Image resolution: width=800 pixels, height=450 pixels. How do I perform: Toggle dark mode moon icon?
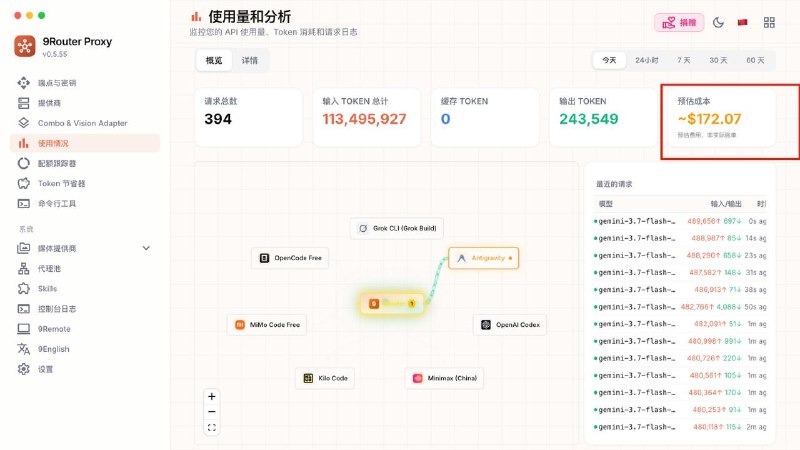[718, 22]
